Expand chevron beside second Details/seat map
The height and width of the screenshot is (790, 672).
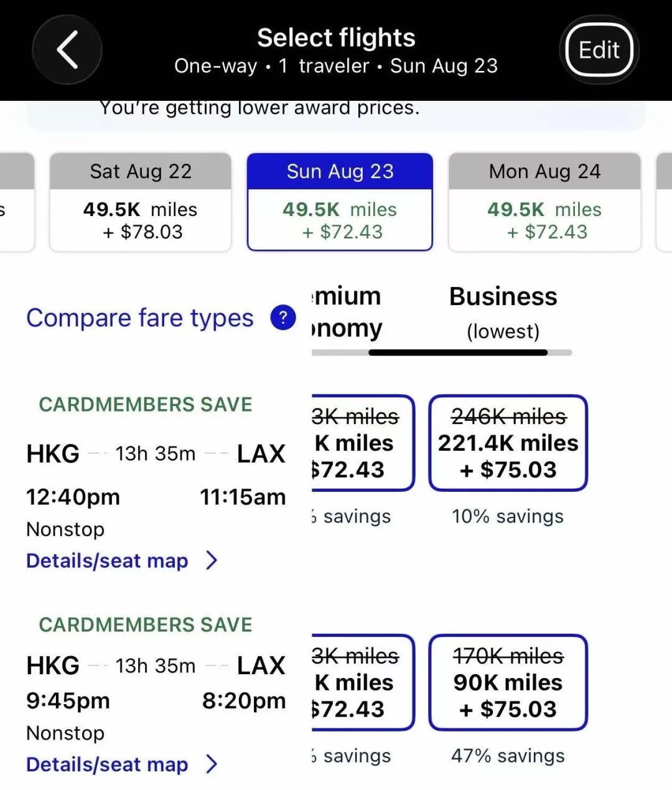(212, 764)
